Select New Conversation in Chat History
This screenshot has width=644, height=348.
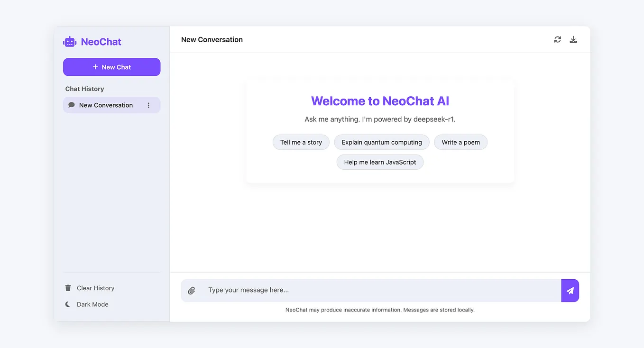click(x=106, y=105)
